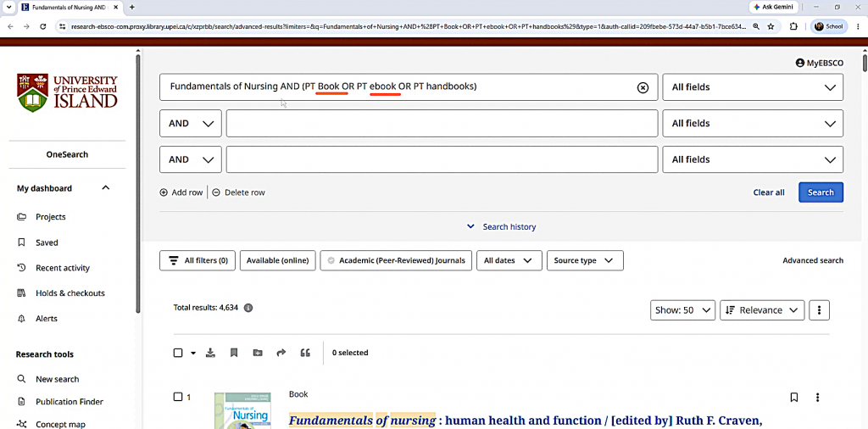Toggle Available (online) filter
868x429 pixels.
click(x=277, y=260)
